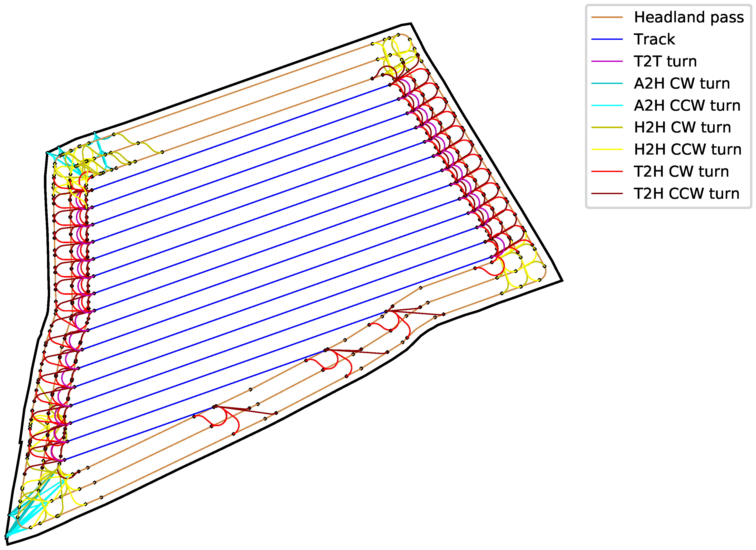Click the A2H CW turn legend label
Image resolution: width=756 pixels, height=550 pixels.
coord(682,83)
